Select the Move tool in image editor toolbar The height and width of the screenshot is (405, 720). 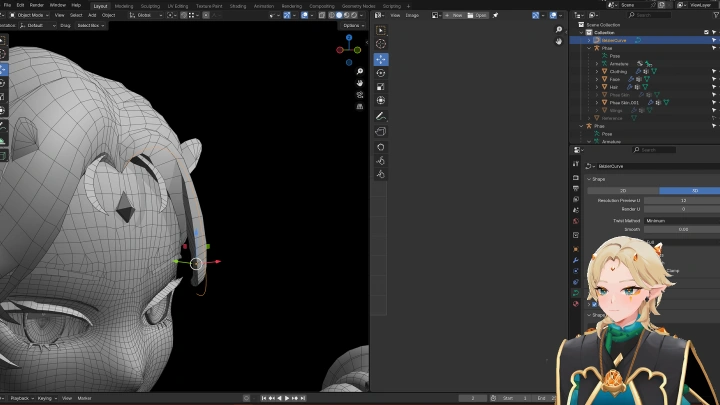(x=381, y=59)
